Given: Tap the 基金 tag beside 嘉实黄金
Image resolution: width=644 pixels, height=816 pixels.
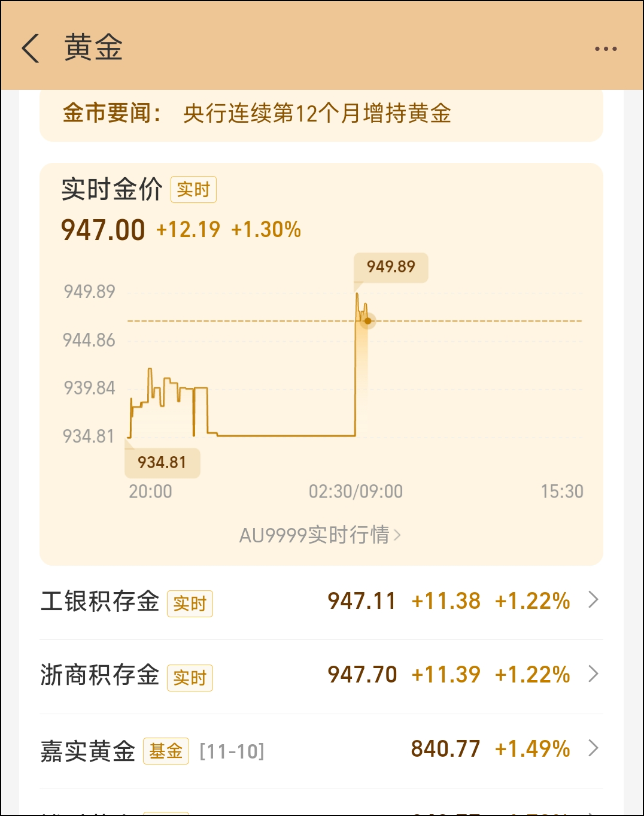Looking at the screenshot, I should tap(166, 751).
